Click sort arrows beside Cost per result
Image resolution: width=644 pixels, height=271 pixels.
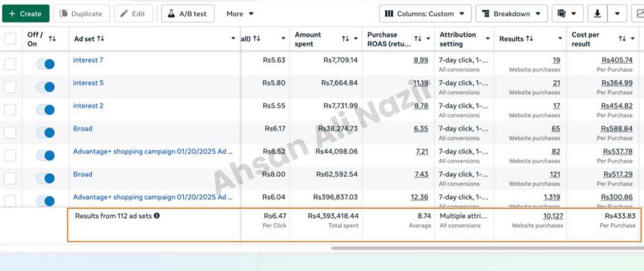622,39
